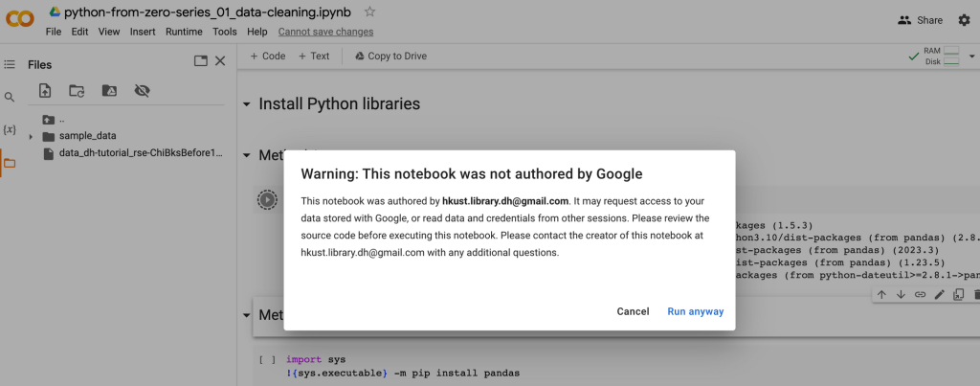This screenshot has width=980, height=386.
Task: Cancel the notebook warning dialog
Action: pos(633,311)
